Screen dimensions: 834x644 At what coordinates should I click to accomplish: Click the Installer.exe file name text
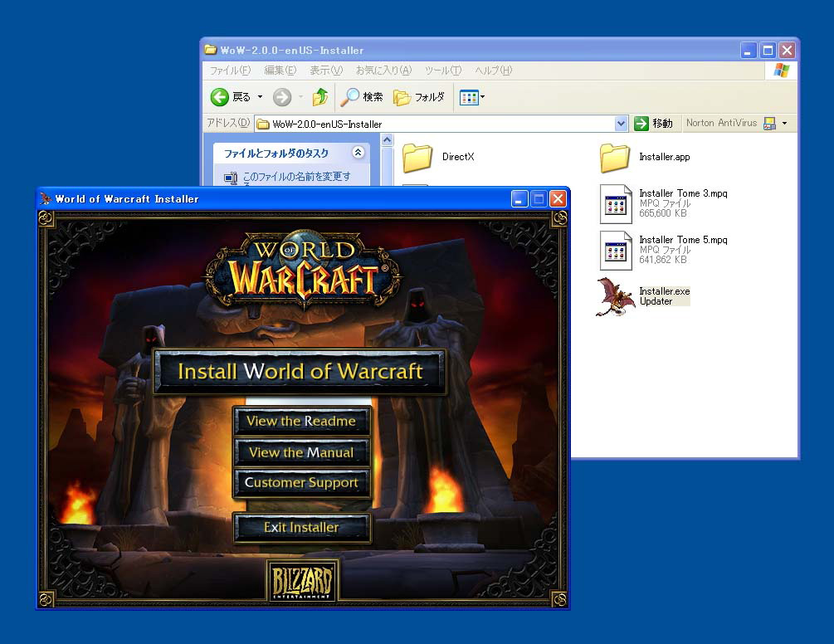(665, 291)
